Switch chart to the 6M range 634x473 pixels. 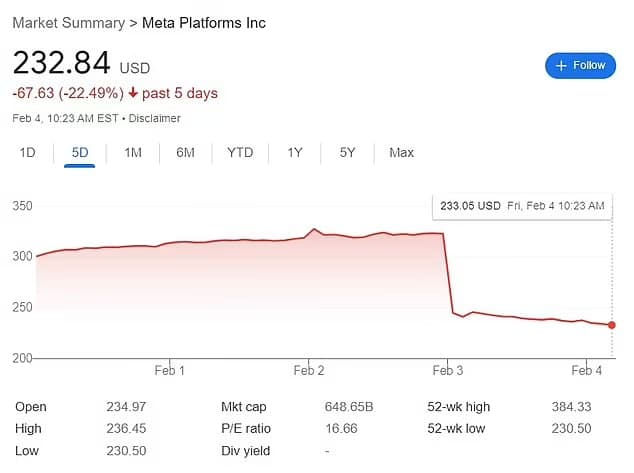pyautogui.click(x=185, y=153)
